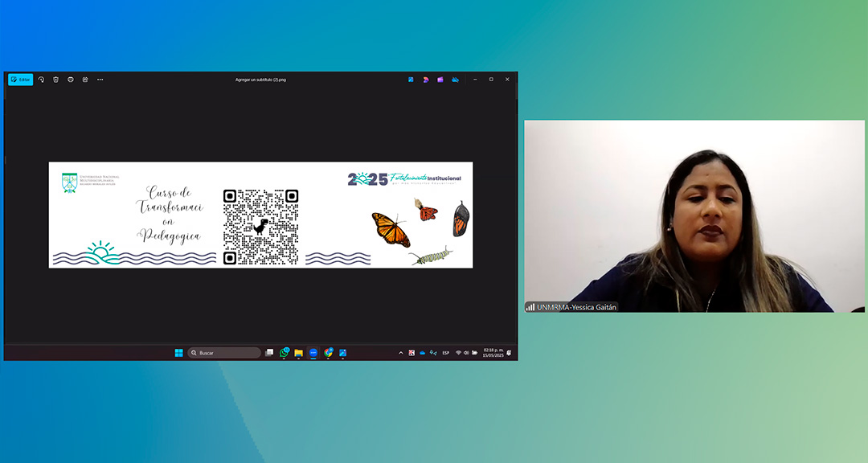This screenshot has width=868, height=463.
Task: Click the red and white tray app icon
Action: (x=411, y=353)
